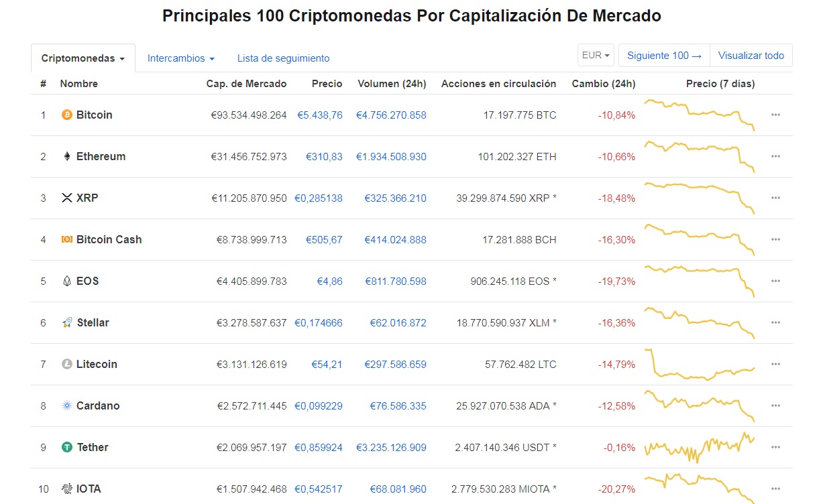This screenshot has height=504, width=821.
Task: Click the Tether logo icon
Action: (x=66, y=448)
